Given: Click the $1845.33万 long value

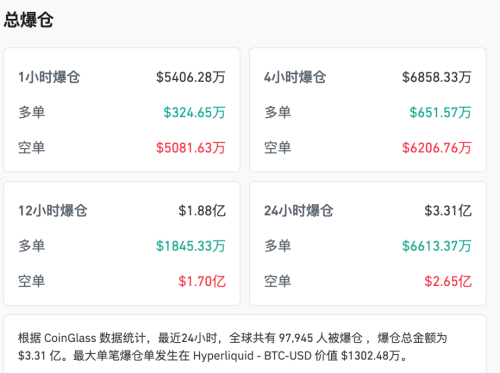Looking at the screenshot, I should [191, 246].
